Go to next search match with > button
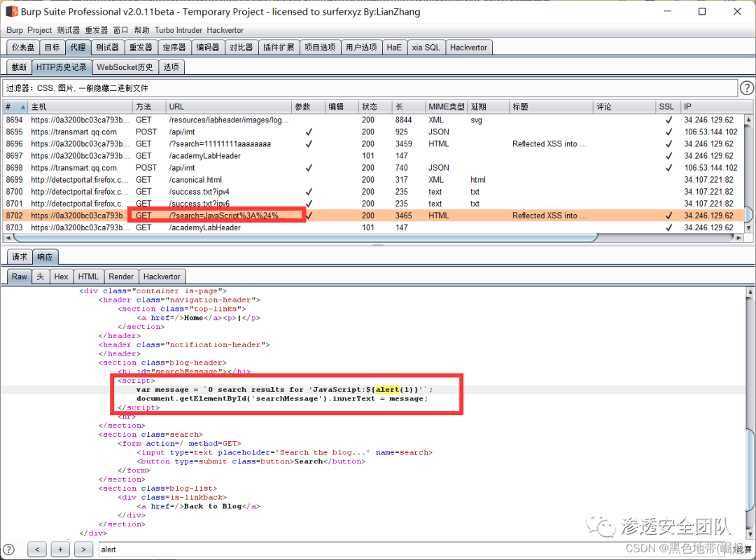The height and width of the screenshot is (560, 756). tap(83, 549)
